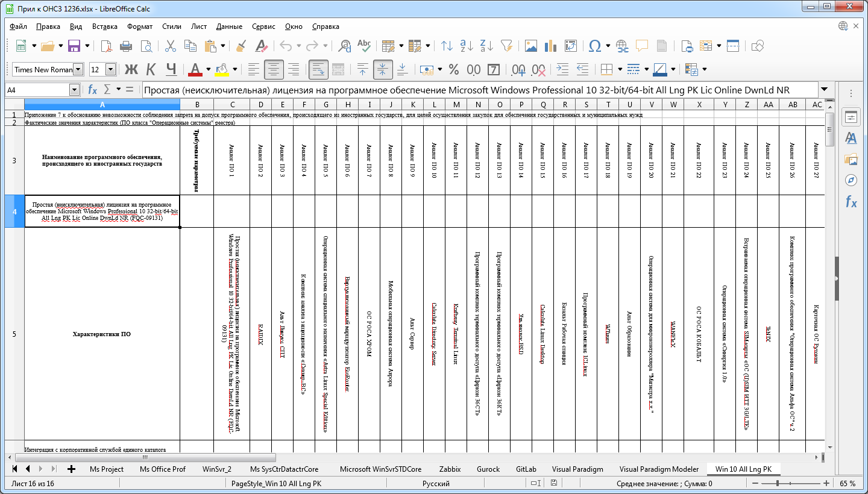Cut the selection with scissors icon
This screenshot has width=868, height=494.
coord(171,46)
